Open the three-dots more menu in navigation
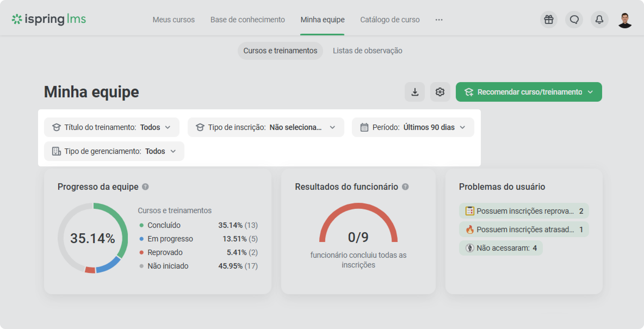 pyautogui.click(x=439, y=20)
